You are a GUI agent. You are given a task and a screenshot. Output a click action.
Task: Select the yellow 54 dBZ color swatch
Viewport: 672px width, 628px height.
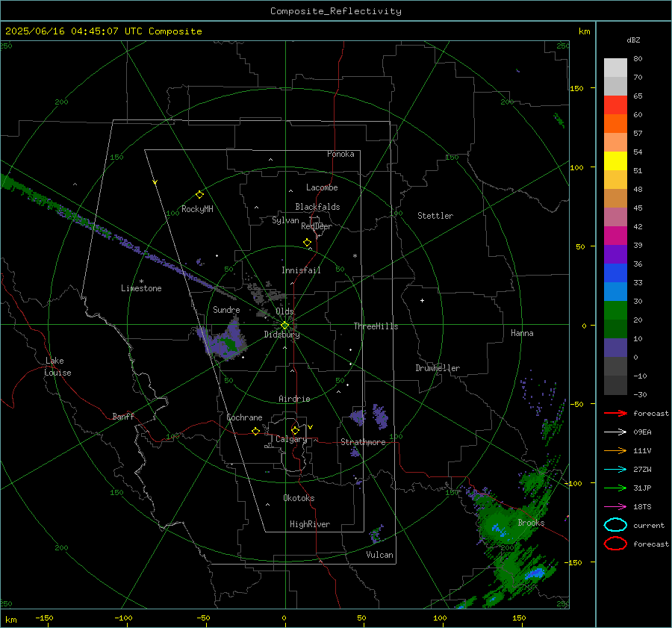[615, 161]
